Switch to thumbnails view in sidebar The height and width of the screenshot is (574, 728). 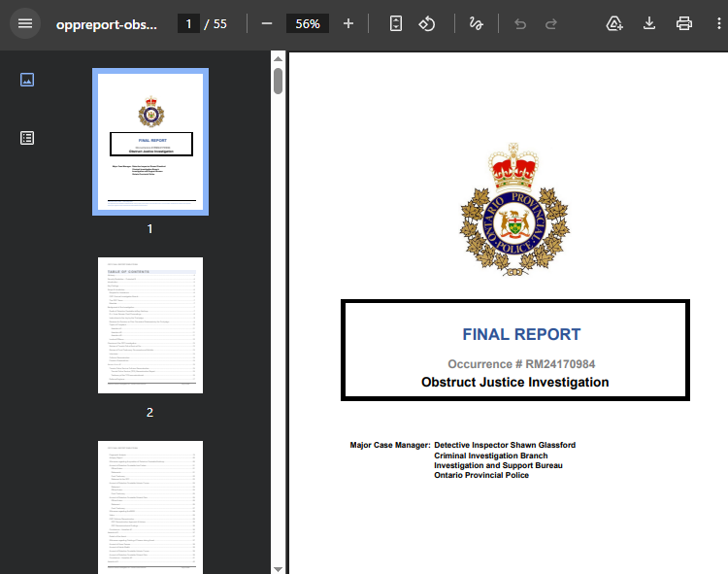[27, 80]
